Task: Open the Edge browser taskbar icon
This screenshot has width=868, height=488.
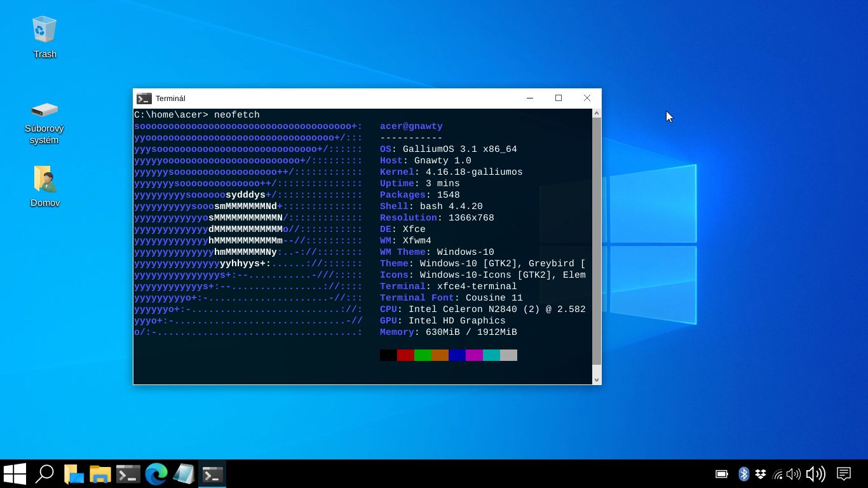Action: (x=156, y=474)
